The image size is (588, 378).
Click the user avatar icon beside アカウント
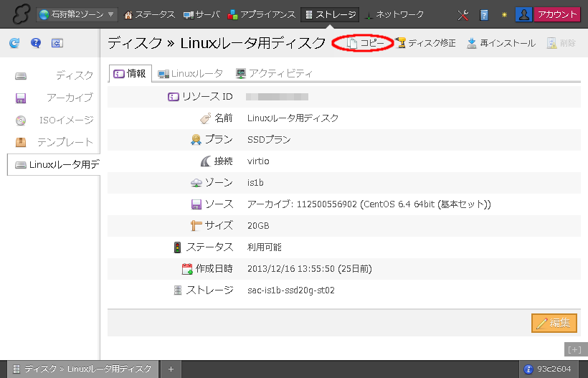(524, 14)
